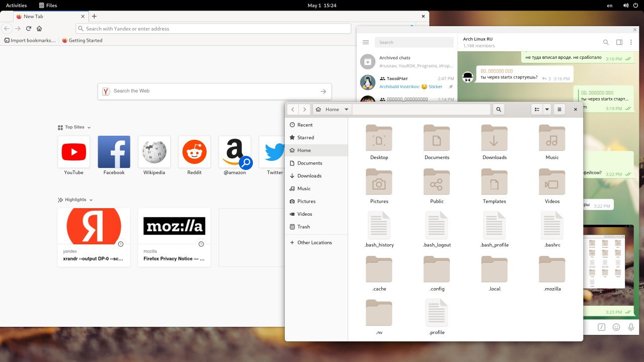Select the New Tab browser tab
This screenshot has width=644, height=362.
(50, 16)
